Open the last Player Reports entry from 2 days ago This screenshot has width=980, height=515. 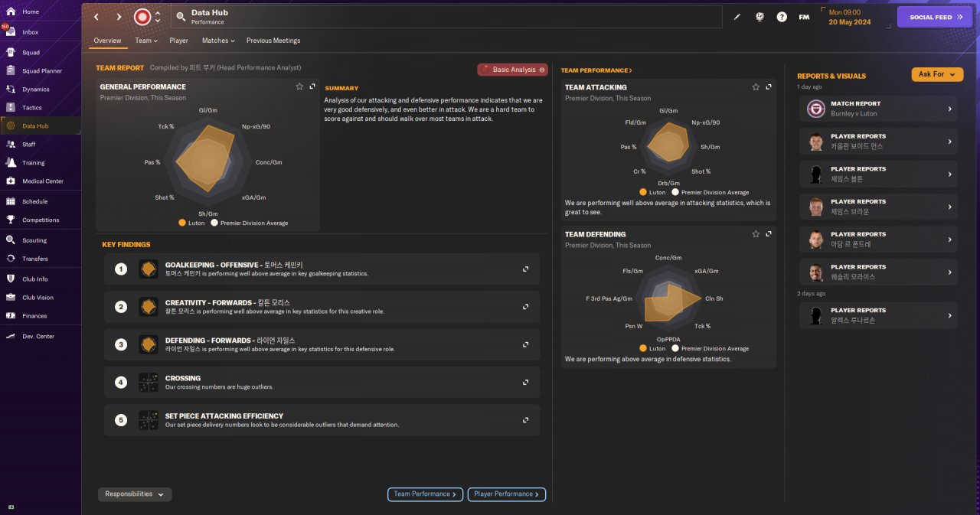click(x=878, y=315)
